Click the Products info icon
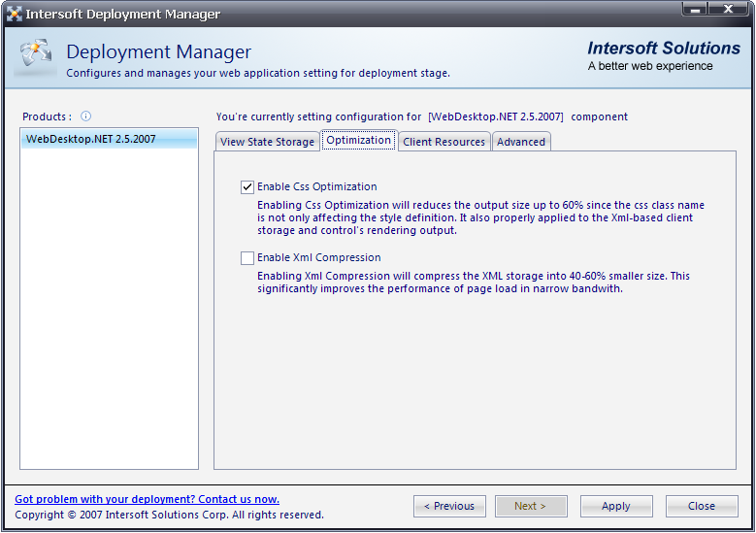The image size is (756, 533). (85, 117)
